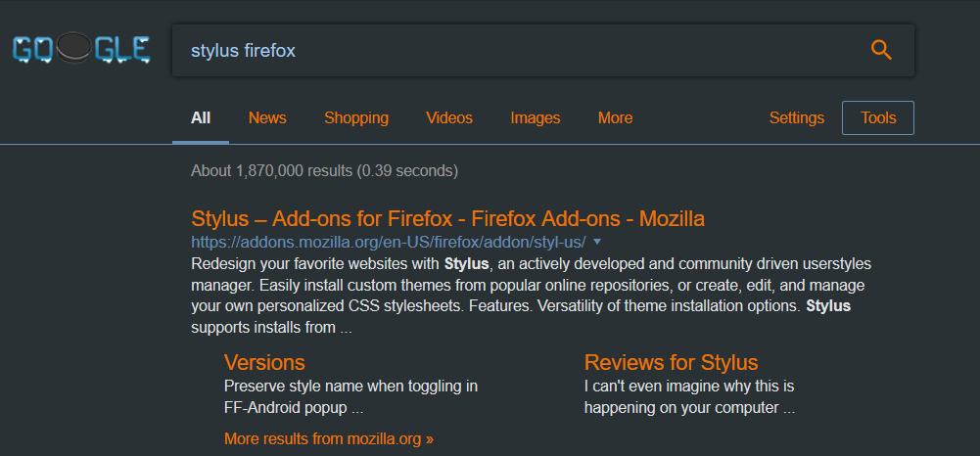Click the 'About 1,870,000 results' stats text

[324, 170]
